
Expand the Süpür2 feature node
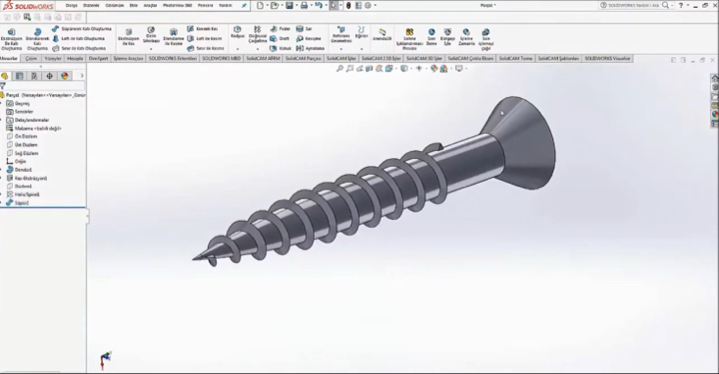click(x=1, y=203)
